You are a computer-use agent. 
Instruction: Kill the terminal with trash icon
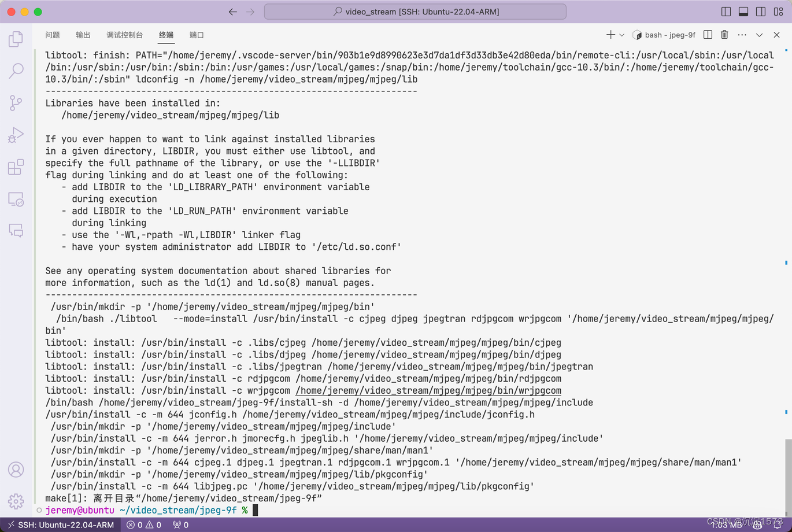click(x=724, y=35)
